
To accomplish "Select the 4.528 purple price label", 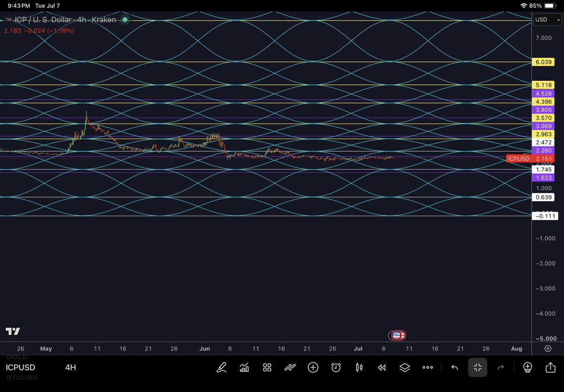I will point(543,94).
